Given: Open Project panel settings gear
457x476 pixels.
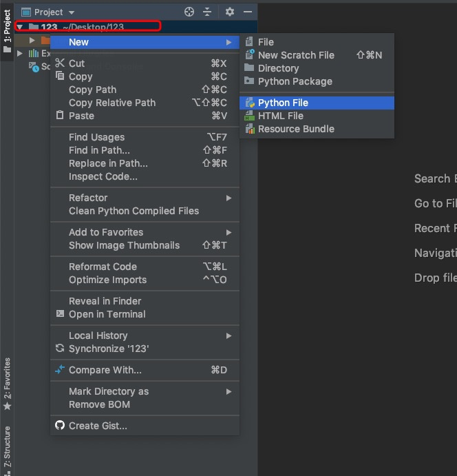Looking at the screenshot, I should click(x=230, y=12).
